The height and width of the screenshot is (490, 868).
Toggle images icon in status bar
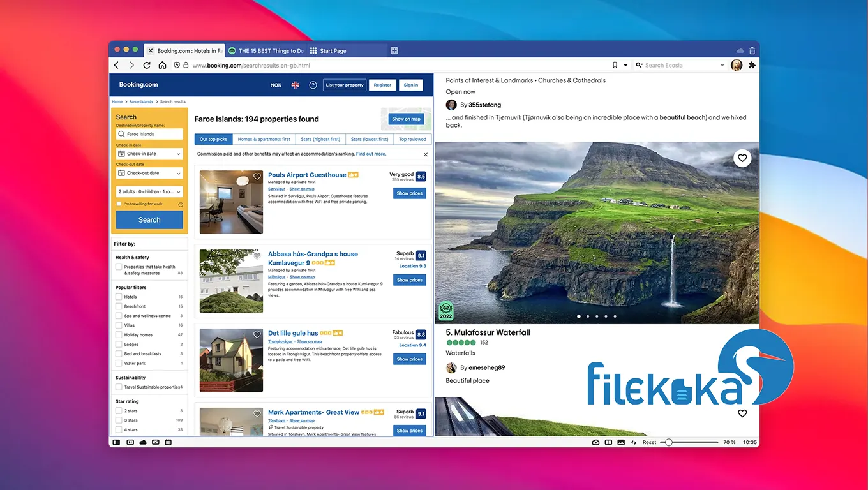621,442
